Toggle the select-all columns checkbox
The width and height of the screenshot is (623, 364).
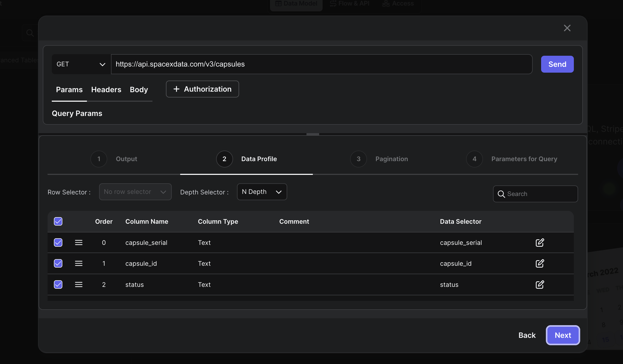pos(58,221)
